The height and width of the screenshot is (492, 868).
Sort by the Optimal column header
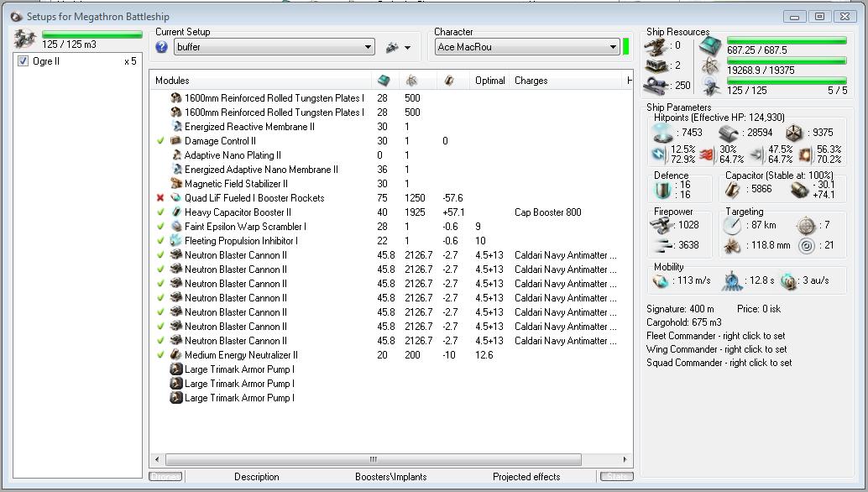490,81
